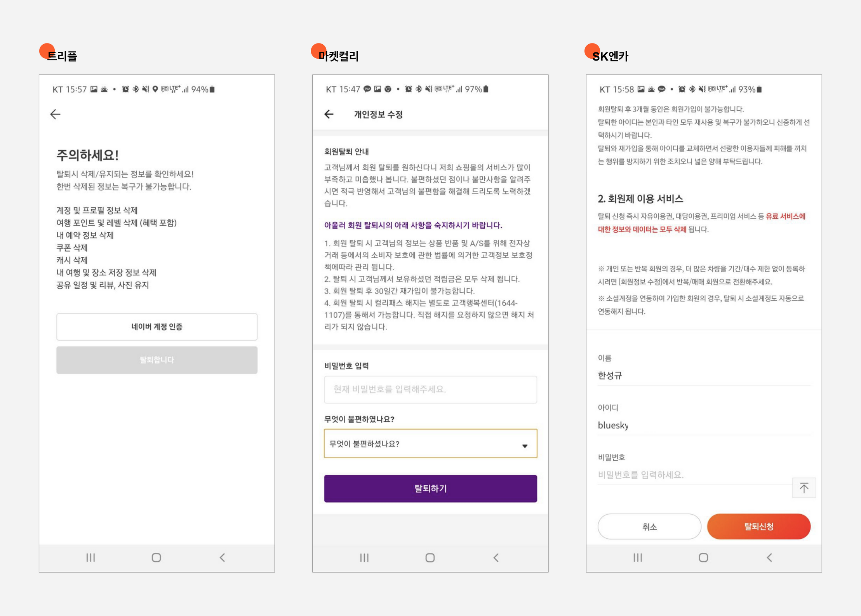The image size is (861, 616).
Task: Click 무엇이 불편하였나요? label
Action: coord(359,419)
